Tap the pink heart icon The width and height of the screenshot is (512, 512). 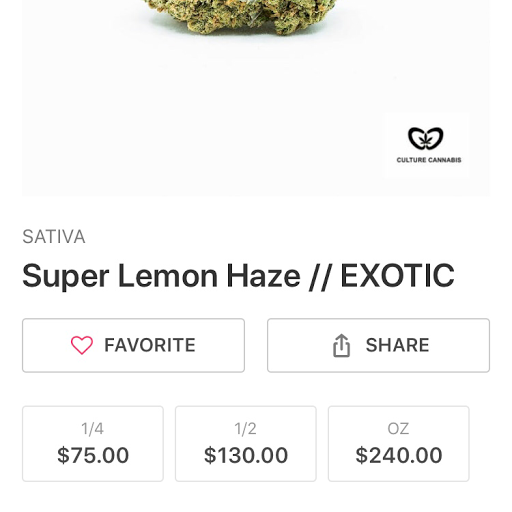pyautogui.click(x=82, y=345)
